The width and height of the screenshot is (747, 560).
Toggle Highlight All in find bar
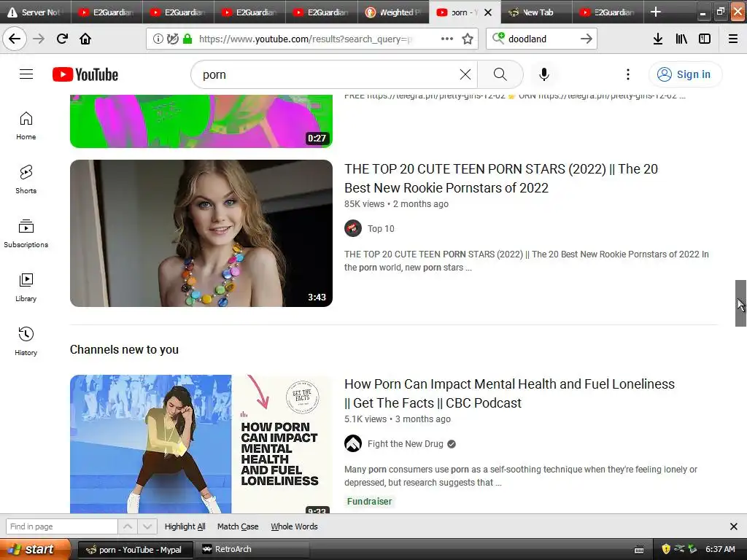(185, 526)
